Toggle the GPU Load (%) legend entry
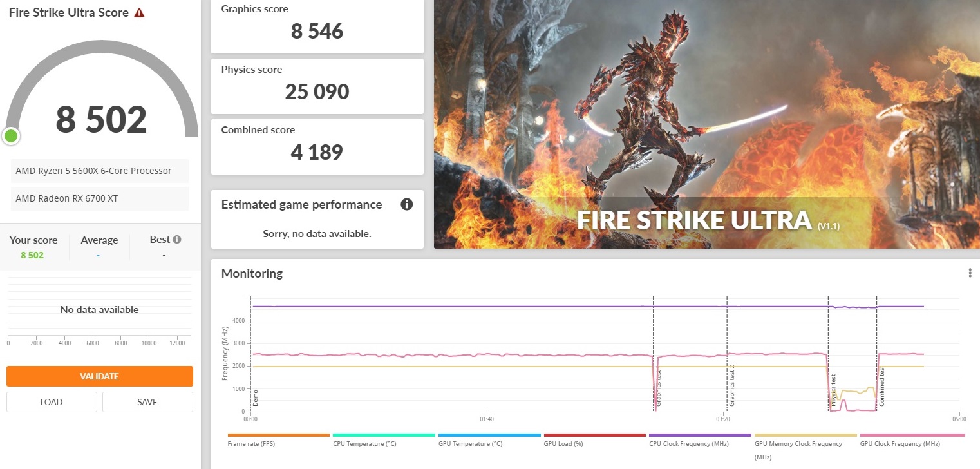Screen dimensions: 980x469 [x=594, y=440]
